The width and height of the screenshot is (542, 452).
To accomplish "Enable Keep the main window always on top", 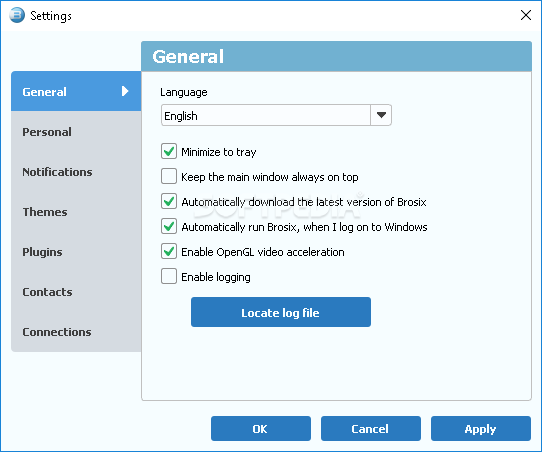I will [169, 176].
